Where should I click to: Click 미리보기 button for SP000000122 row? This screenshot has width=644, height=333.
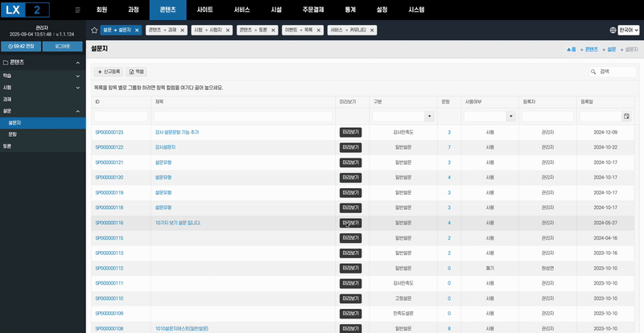tap(350, 147)
